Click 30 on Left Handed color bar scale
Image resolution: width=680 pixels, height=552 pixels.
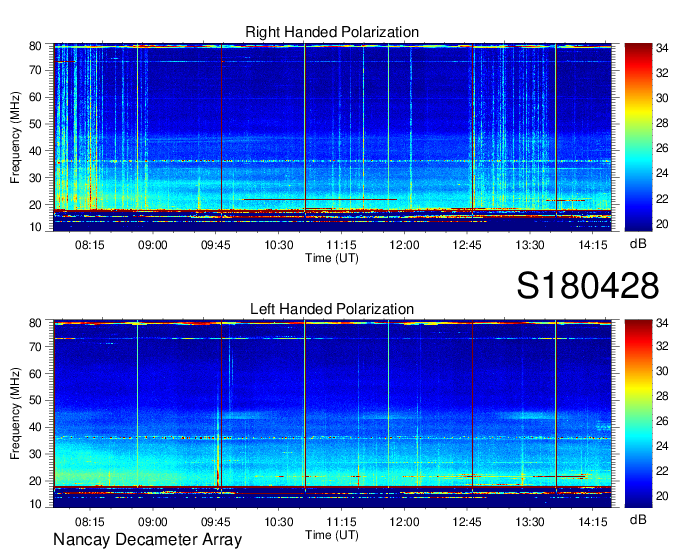(x=662, y=371)
